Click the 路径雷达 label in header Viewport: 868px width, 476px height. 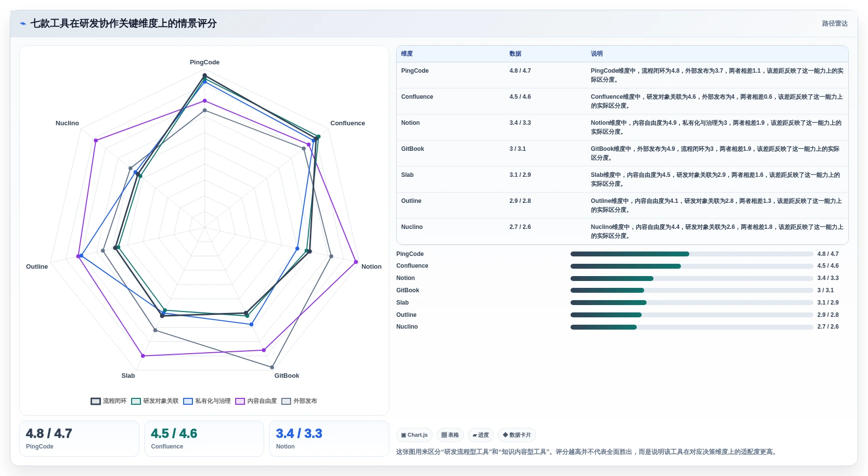point(835,24)
